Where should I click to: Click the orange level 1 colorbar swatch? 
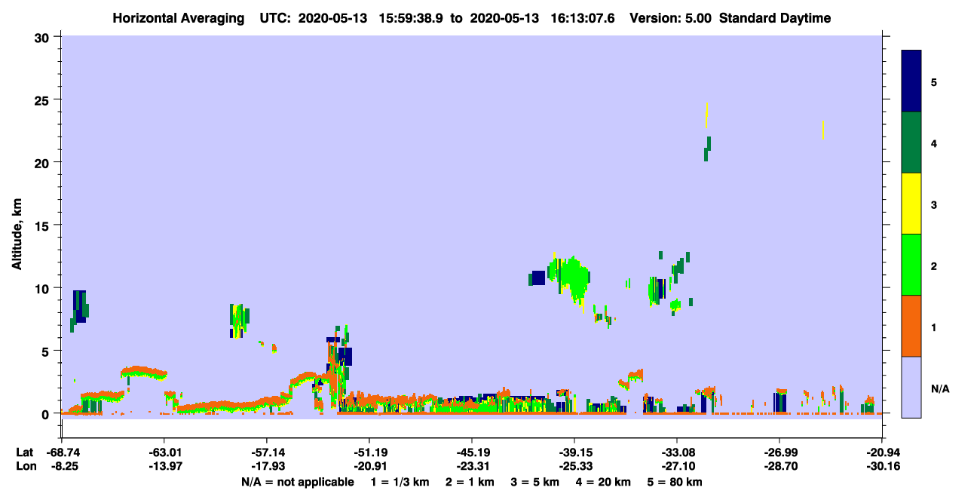(x=911, y=326)
